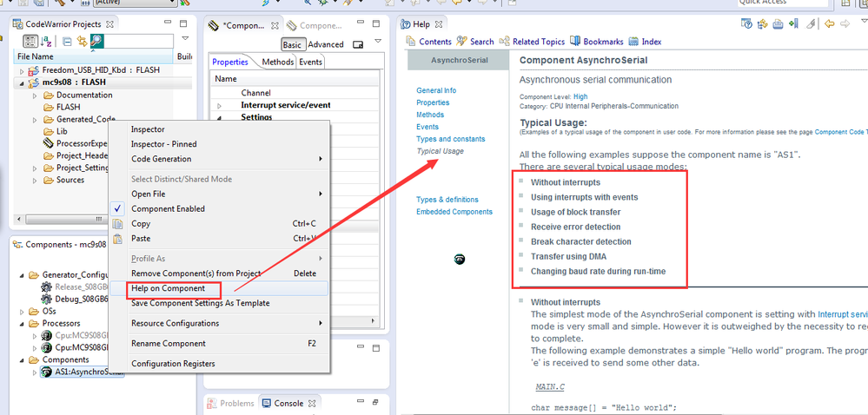868x415 pixels.
Task: Open Contents in Help view
Action: pyautogui.click(x=429, y=42)
